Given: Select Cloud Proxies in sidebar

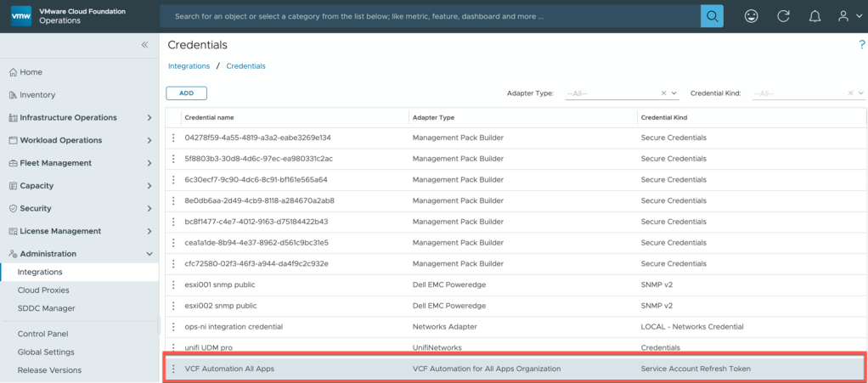Looking at the screenshot, I should [x=42, y=290].
